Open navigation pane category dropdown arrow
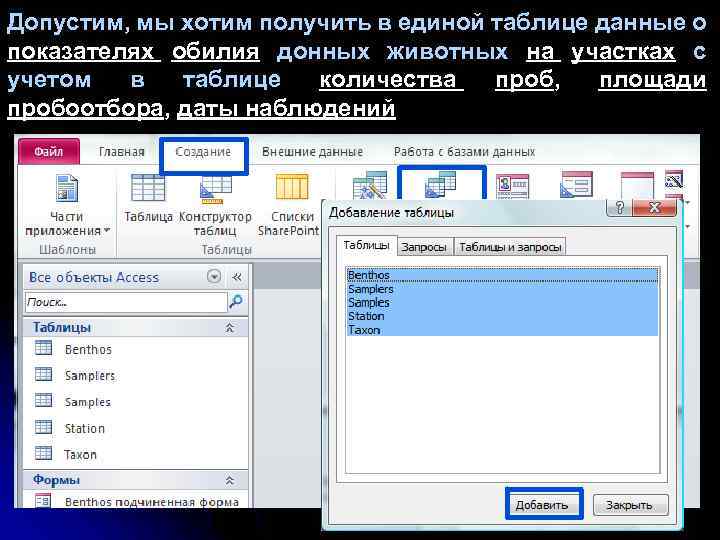The width and height of the screenshot is (720, 540). point(214,276)
